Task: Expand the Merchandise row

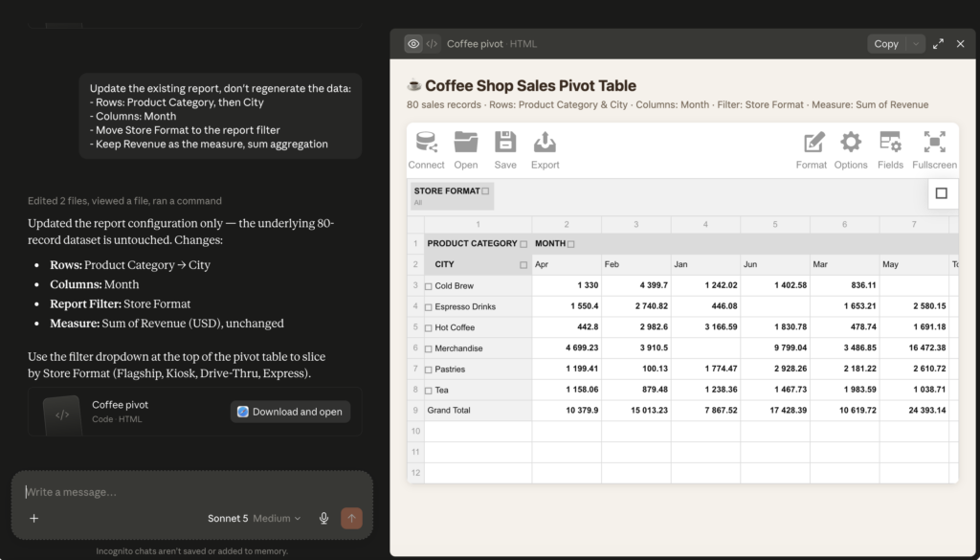Action: [429, 348]
